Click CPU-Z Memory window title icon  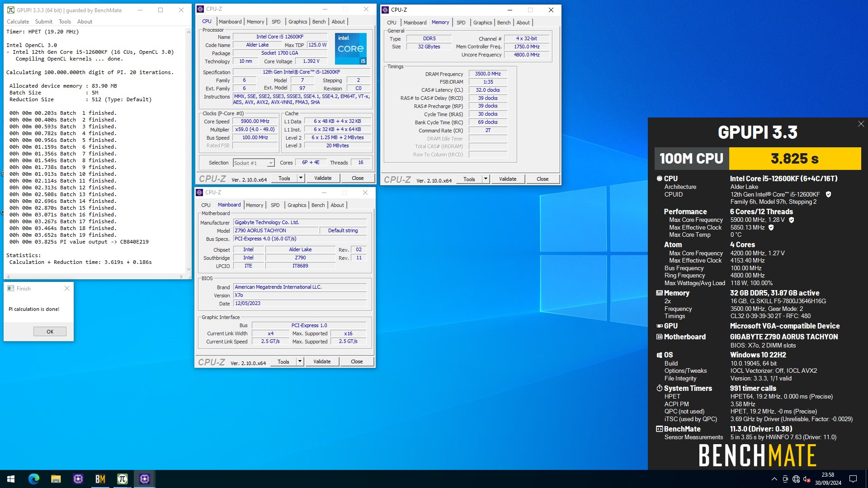click(385, 10)
